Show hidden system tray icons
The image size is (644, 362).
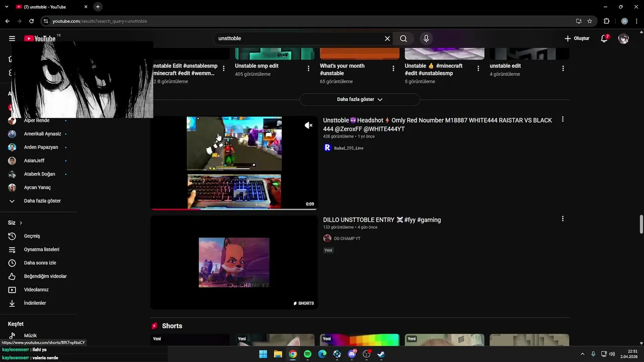coord(583,354)
